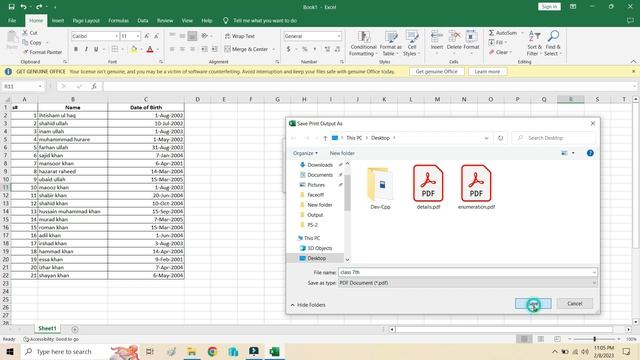Click AutoSum
Image resolution: width=640 pixels, height=360 pixels.
coord(503,33)
